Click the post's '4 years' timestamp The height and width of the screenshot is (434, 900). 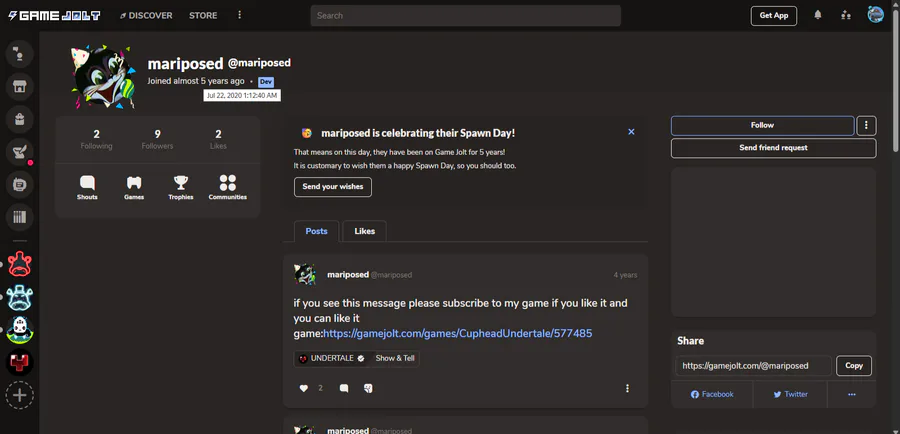[625, 275]
